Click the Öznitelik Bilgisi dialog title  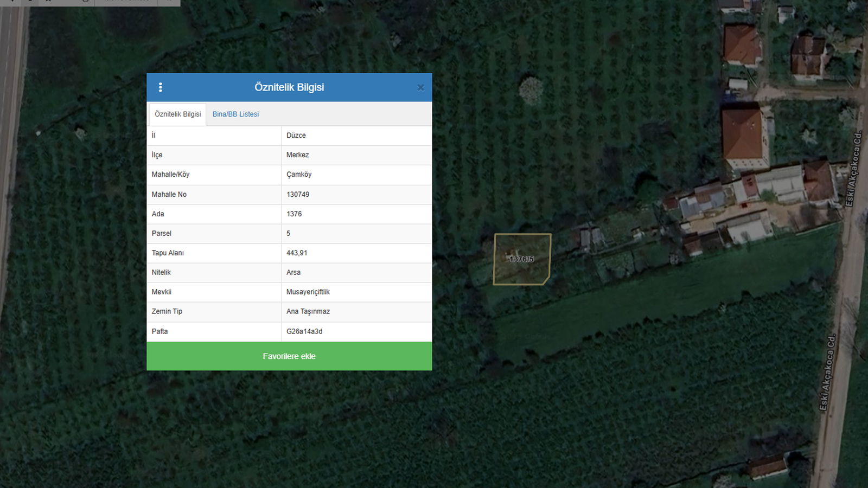tap(289, 87)
